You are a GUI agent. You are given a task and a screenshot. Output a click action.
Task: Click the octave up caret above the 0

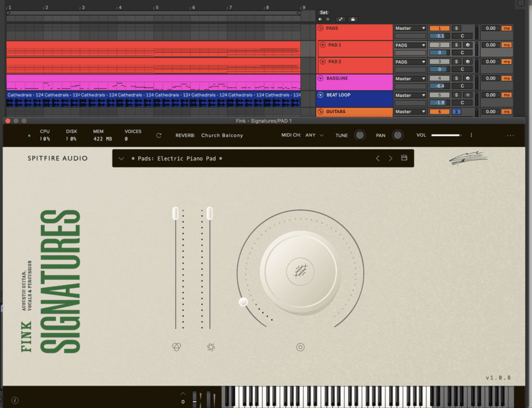pos(183,394)
